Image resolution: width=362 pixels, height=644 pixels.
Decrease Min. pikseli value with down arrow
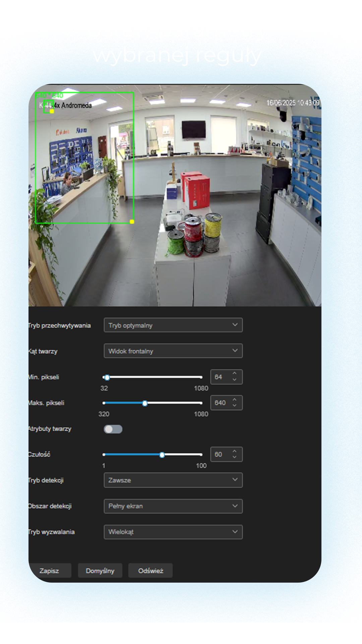point(235,380)
